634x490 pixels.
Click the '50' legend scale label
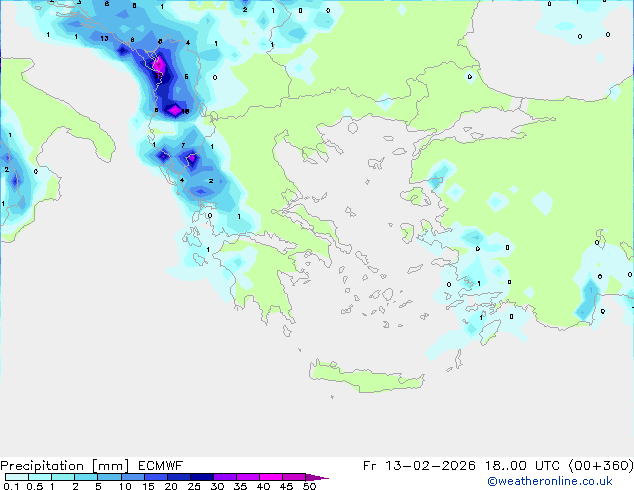[309, 486]
